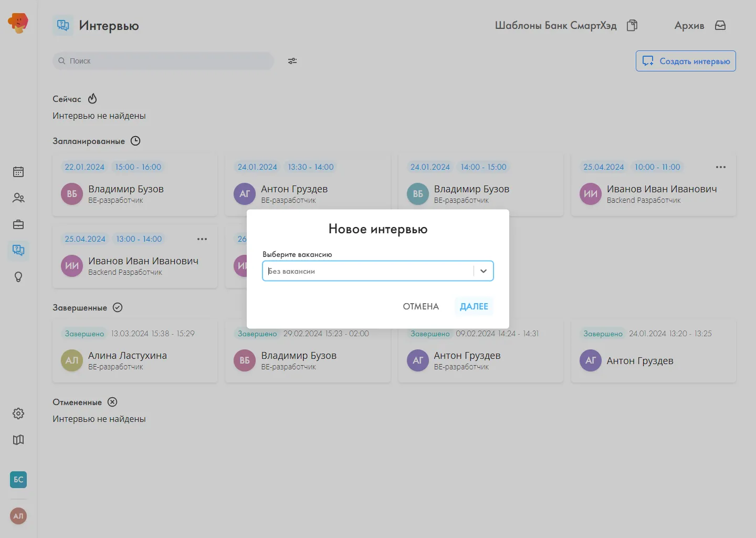756x538 pixels.
Task: Open the knowledge base book icon
Action: click(x=18, y=440)
